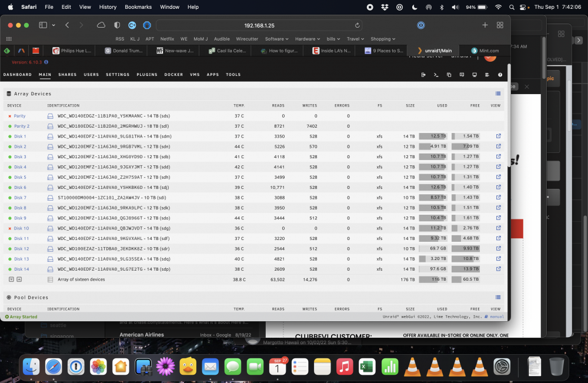Open Disk 14 file browser view icon
This screenshot has height=383, width=588.
(499, 269)
